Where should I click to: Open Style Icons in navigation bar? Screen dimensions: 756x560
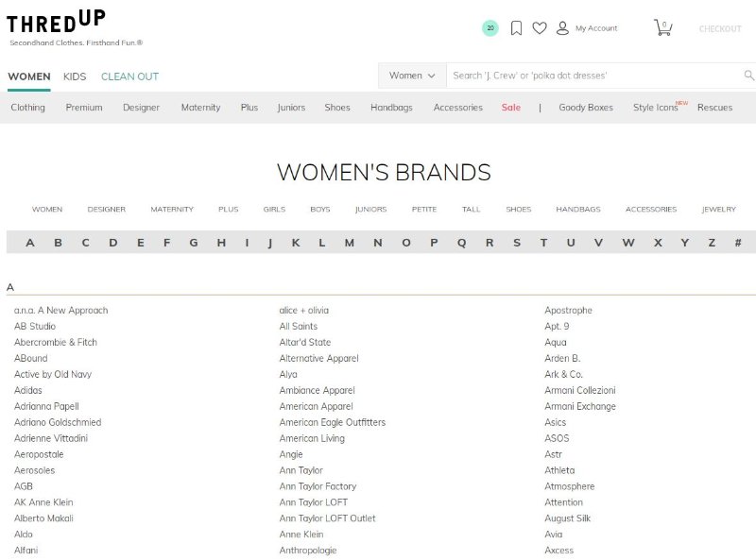tap(656, 108)
